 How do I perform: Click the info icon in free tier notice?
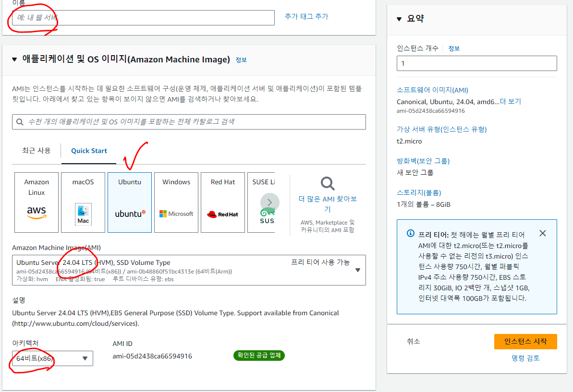(x=410, y=233)
